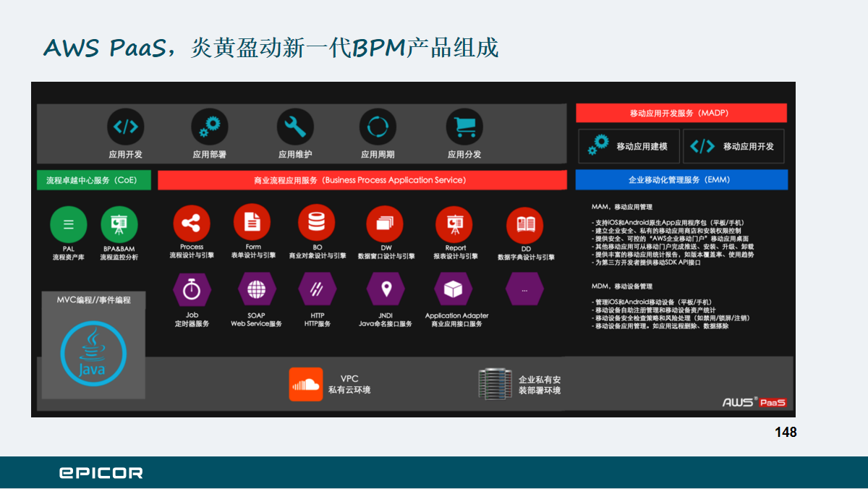Click the 应用开发 code icon
The width and height of the screenshot is (868, 489).
126,127
